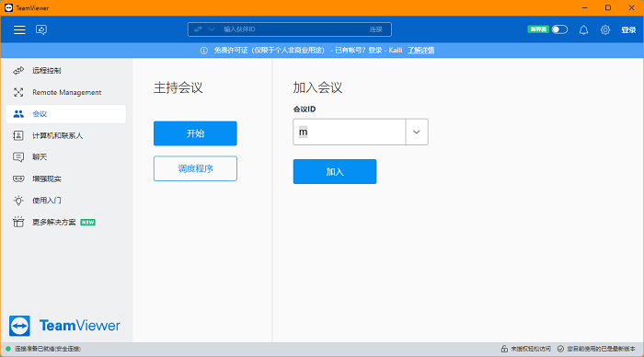Click the 加入 button
Image resolution: width=644 pixels, height=357 pixels.
(335, 172)
